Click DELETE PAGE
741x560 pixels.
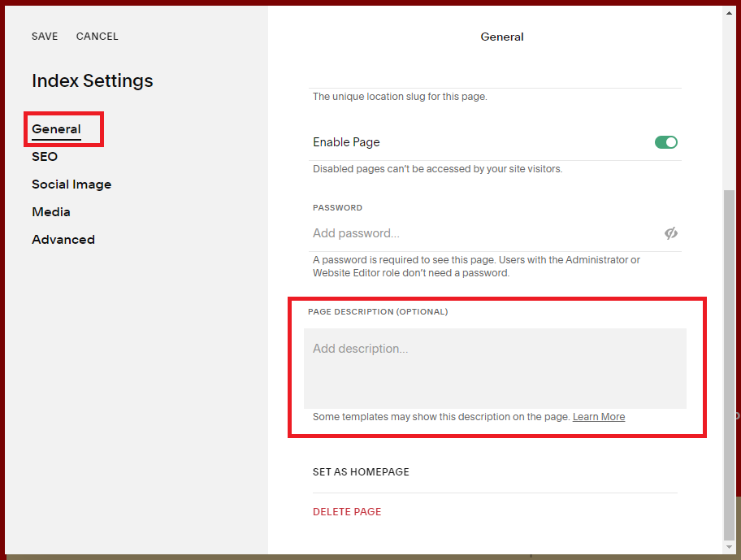point(347,512)
